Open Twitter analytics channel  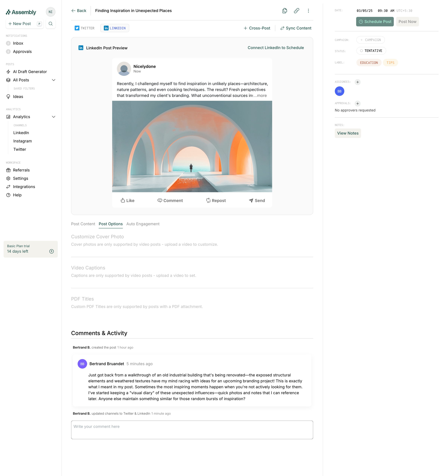(x=20, y=149)
